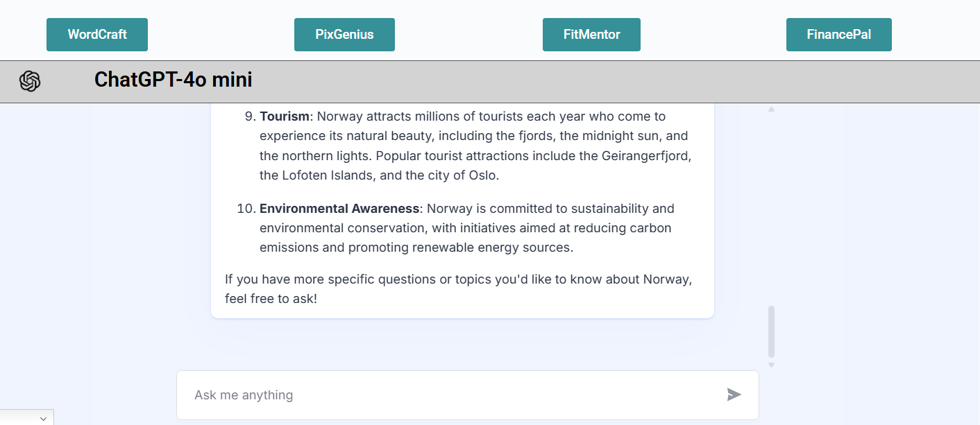Viewport: 980px width, 425px height.
Task: Click the list number 9 marker
Action: coord(249,116)
